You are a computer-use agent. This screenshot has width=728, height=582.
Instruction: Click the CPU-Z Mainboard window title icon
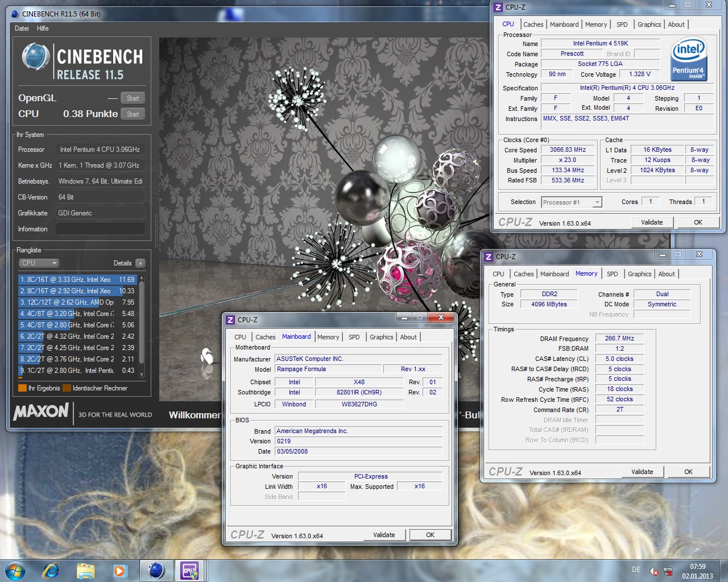[230, 320]
